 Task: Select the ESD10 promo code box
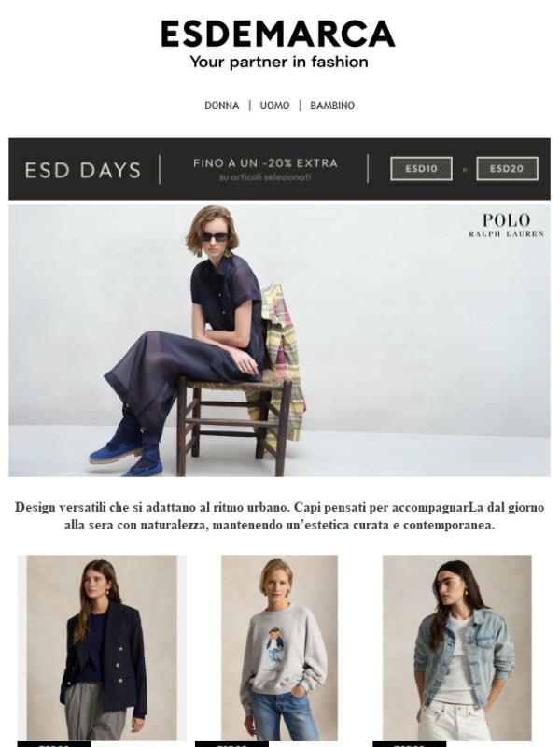click(422, 169)
